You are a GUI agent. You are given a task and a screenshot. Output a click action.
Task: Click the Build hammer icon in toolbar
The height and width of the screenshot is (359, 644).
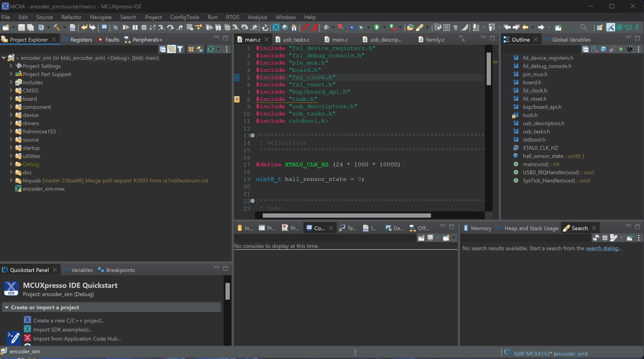click(x=57, y=27)
